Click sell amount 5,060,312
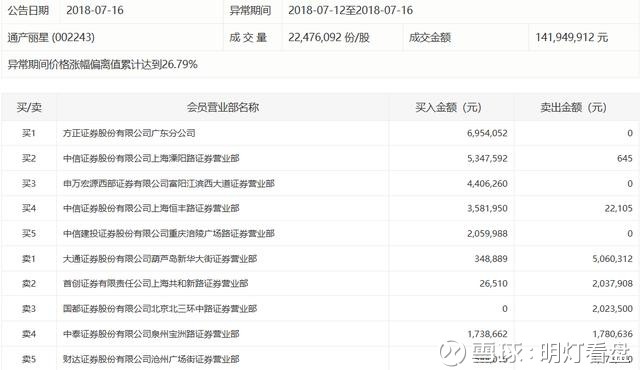640x370 pixels. click(613, 259)
